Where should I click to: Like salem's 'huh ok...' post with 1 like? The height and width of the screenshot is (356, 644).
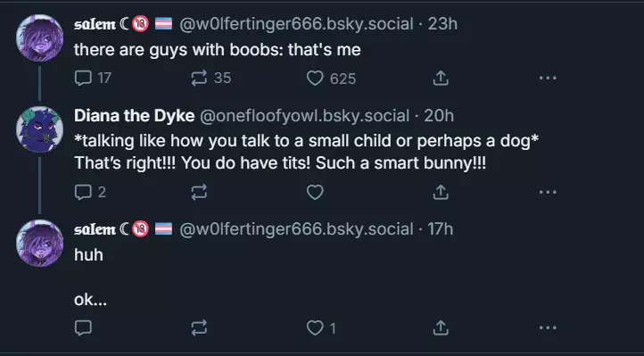322,328
